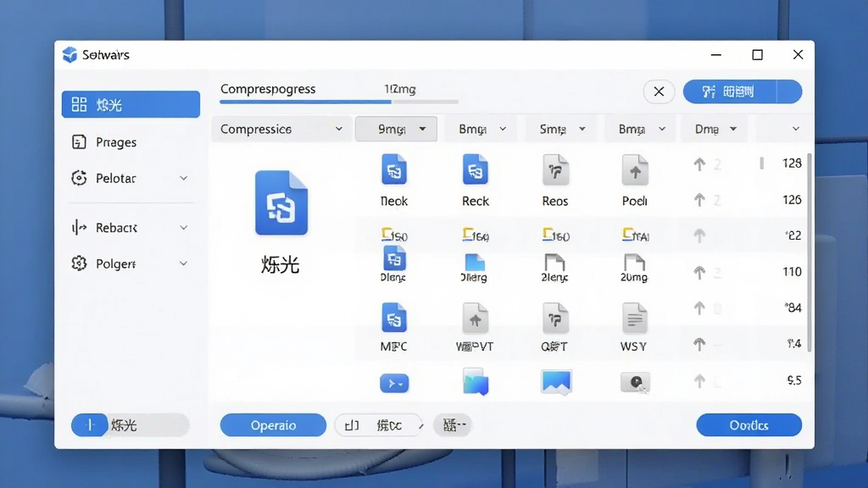Expand the Polgerı sidebar chevron
The width and height of the screenshot is (868, 488).
pos(184,263)
